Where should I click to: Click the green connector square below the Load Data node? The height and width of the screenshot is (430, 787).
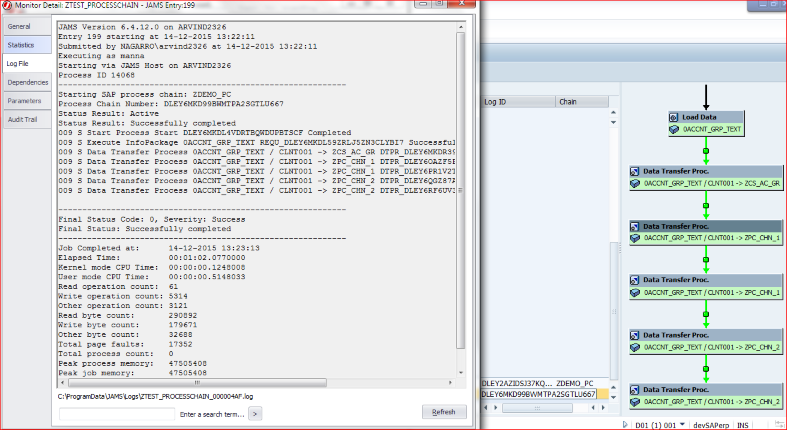pyautogui.click(x=706, y=151)
